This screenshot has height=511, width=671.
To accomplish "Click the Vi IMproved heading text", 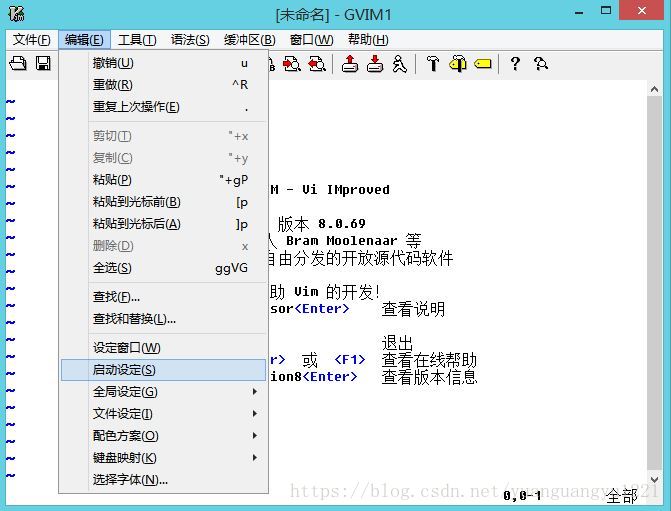I will (x=346, y=190).
